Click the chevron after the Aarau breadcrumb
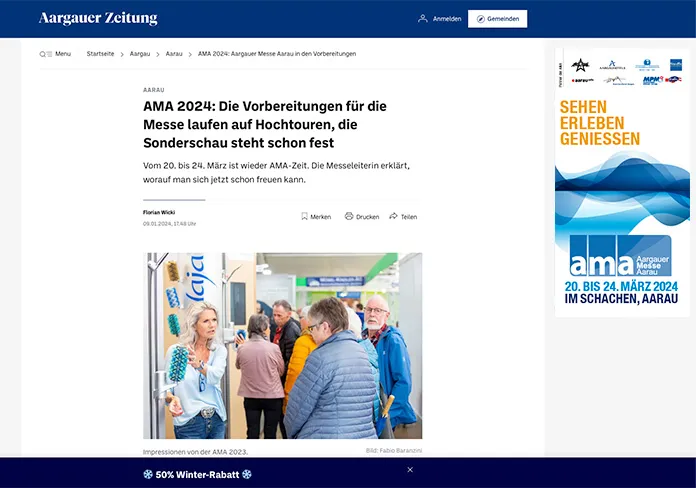Viewport: 696px width, 488px height. pyautogui.click(x=190, y=55)
